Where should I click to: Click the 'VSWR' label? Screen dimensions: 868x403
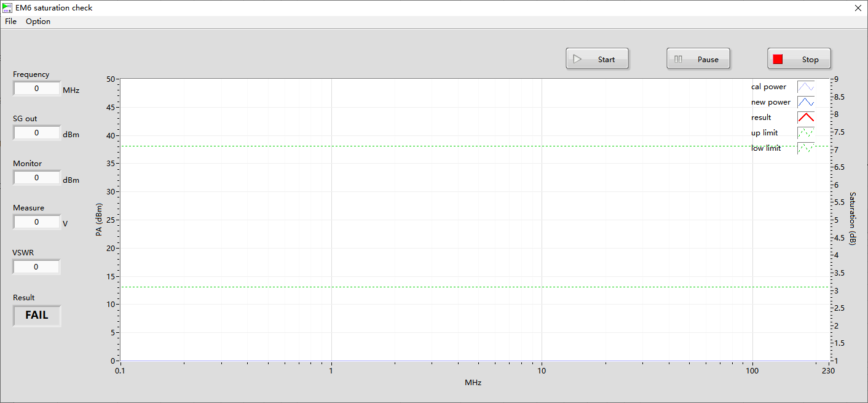pyautogui.click(x=23, y=253)
